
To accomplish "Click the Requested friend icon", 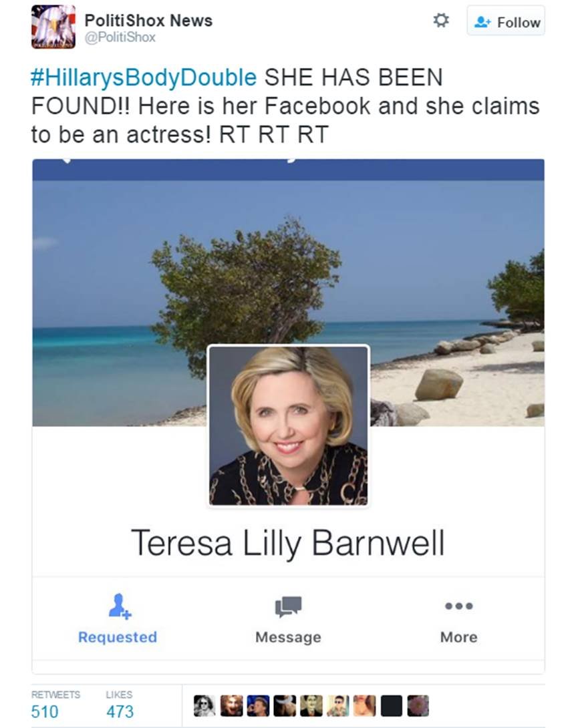I will pos(120,606).
